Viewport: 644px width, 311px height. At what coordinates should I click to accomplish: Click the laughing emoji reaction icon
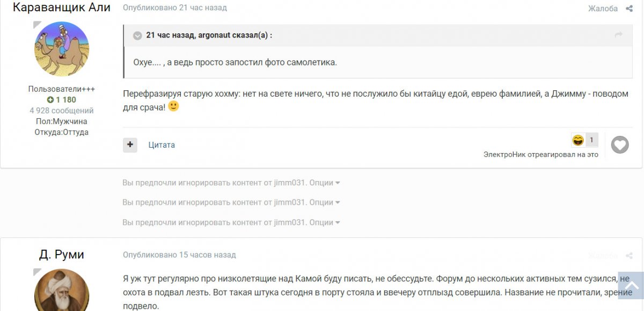(x=578, y=140)
